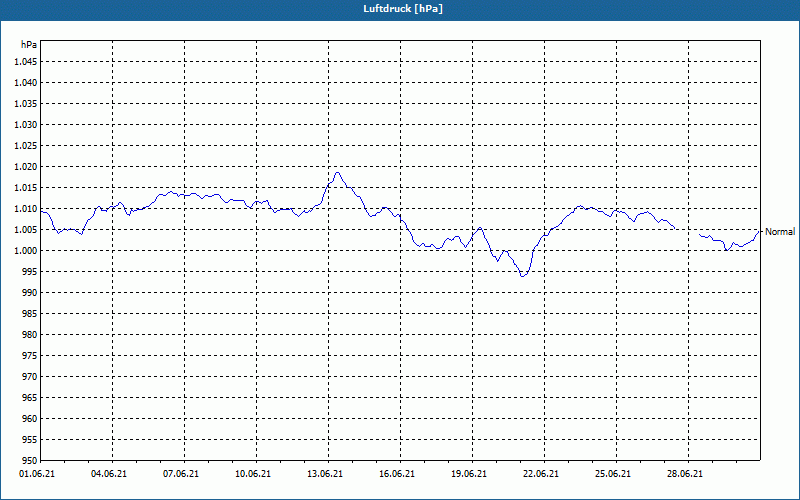Click the 955 y-axis label
The image size is (800, 500).
pyautogui.click(x=30, y=439)
